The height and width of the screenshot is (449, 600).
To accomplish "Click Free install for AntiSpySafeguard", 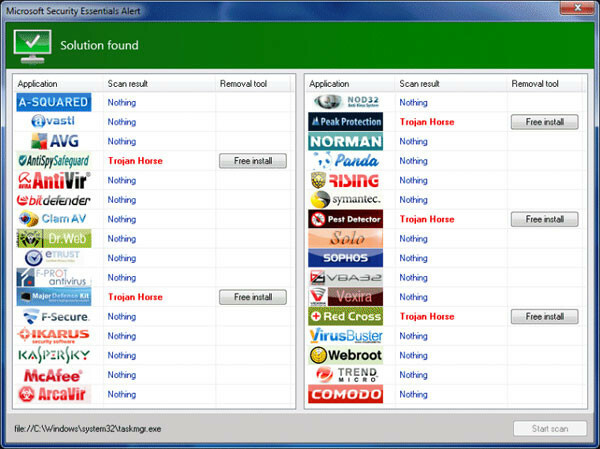I will coord(253,161).
